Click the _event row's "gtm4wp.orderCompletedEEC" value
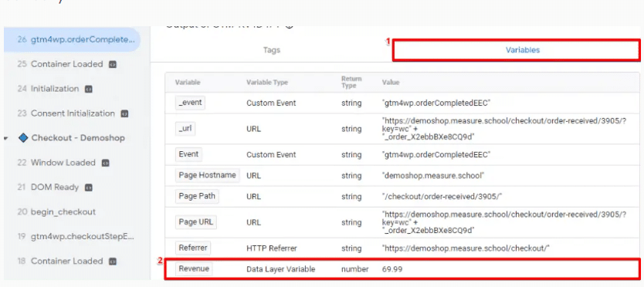This screenshot has height=287, width=644. tap(436, 103)
